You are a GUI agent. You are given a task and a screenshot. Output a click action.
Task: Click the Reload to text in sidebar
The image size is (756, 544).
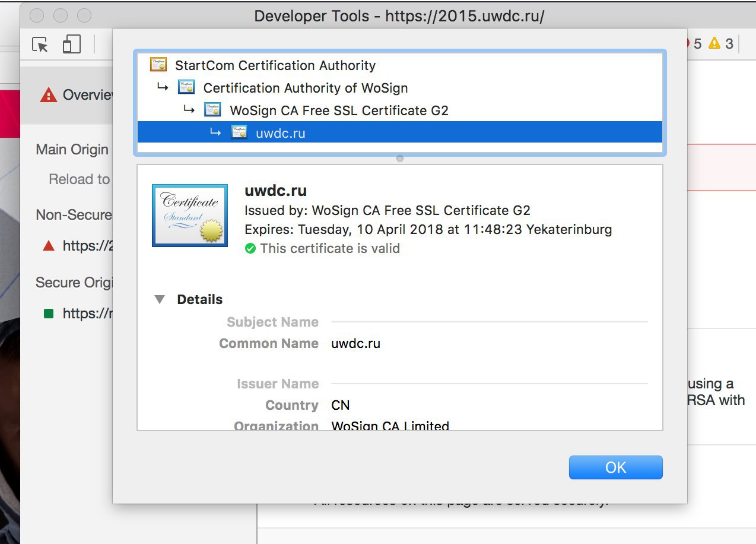80,179
